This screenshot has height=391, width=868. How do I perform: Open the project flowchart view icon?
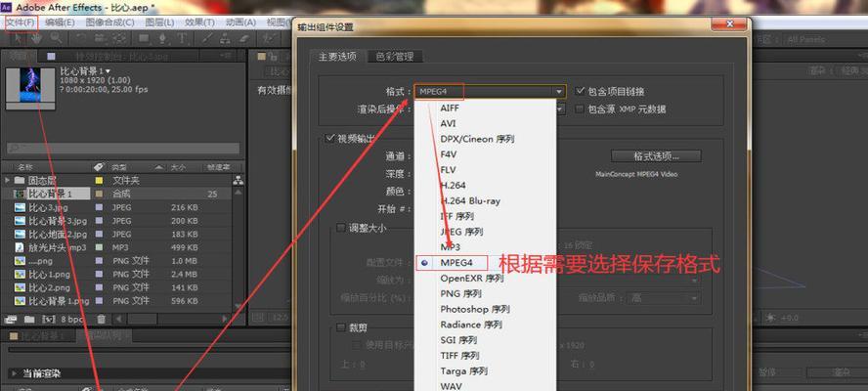click(239, 180)
